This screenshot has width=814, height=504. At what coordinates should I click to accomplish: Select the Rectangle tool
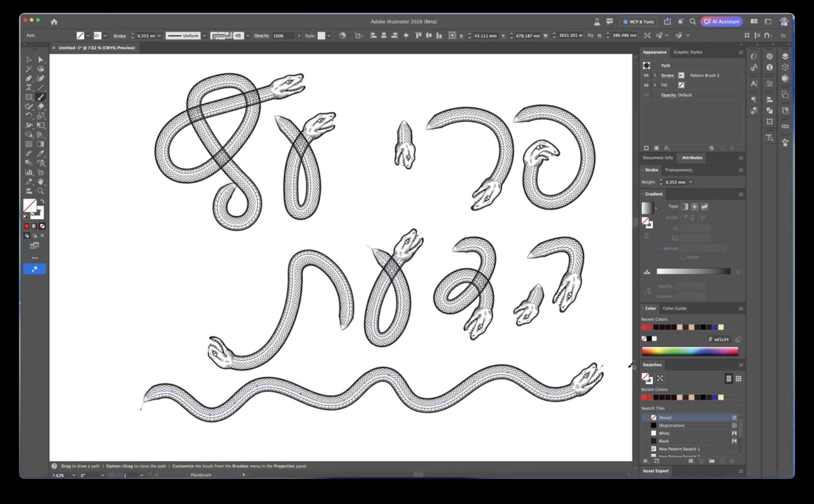29,97
